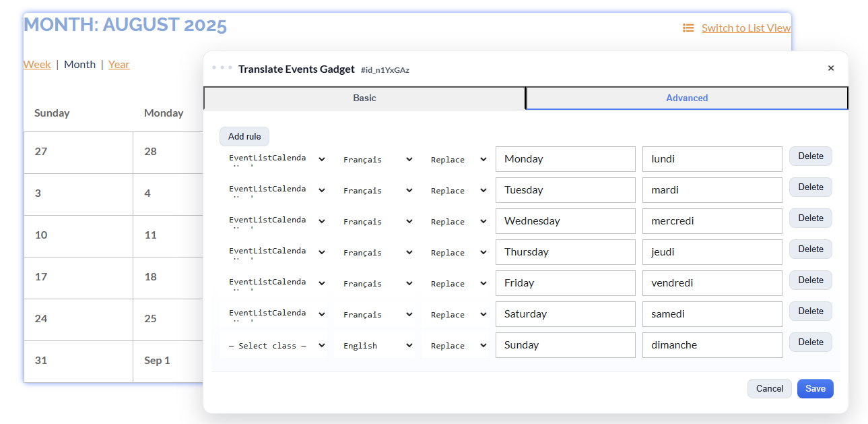The image size is (868, 424).
Task: Select the Advanced tab
Action: coord(686,98)
